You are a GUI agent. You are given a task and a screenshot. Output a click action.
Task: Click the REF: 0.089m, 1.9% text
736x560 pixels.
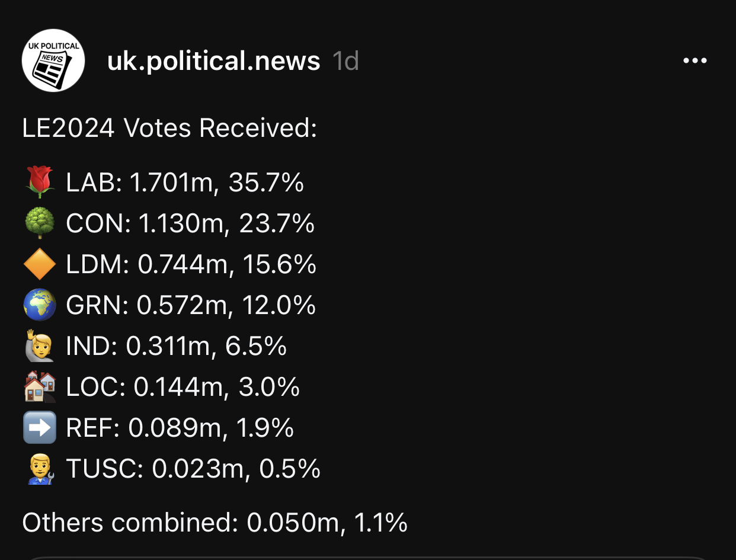(x=180, y=428)
